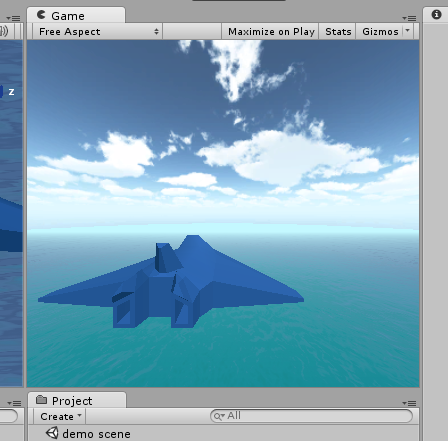Switch to the Project tab
Screen dimensions: 448x441
click(x=77, y=400)
